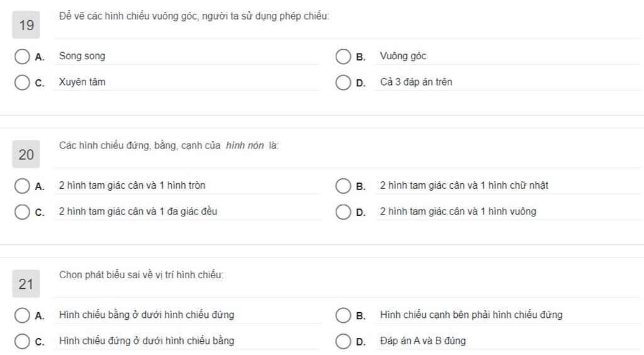The width and height of the screenshot is (644, 355).
Task: Mark 'Hình chiếu đứng ở dưới hình chiếu bằng'
Action: coord(22,341)
